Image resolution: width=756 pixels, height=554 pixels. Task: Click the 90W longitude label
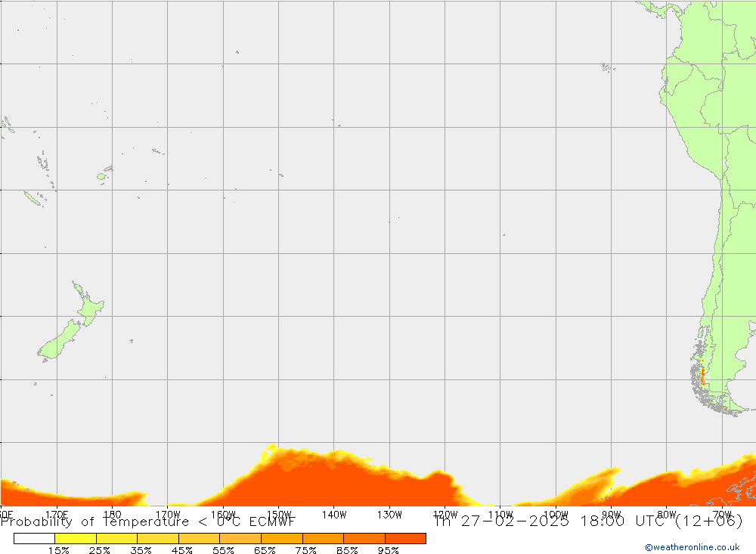tap(612, 515)
